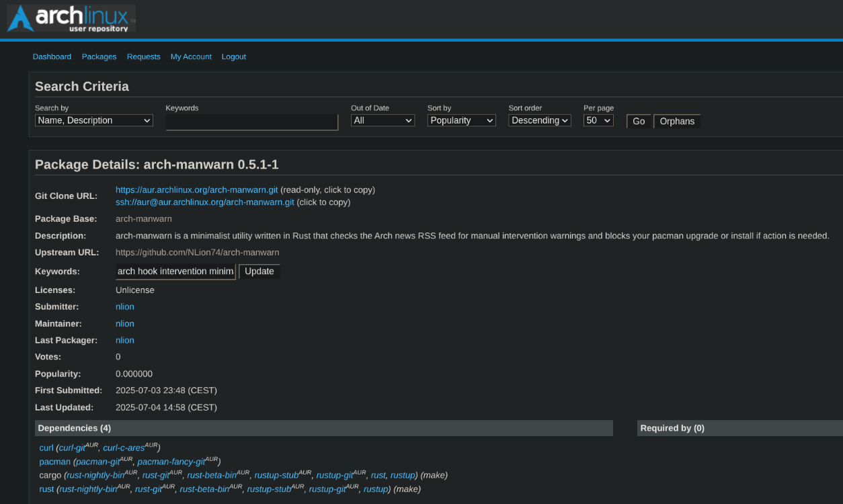Copy the https Git clone URL
Image resolution: width=843 pixels, height=504 pixels.
click(196, 190)
